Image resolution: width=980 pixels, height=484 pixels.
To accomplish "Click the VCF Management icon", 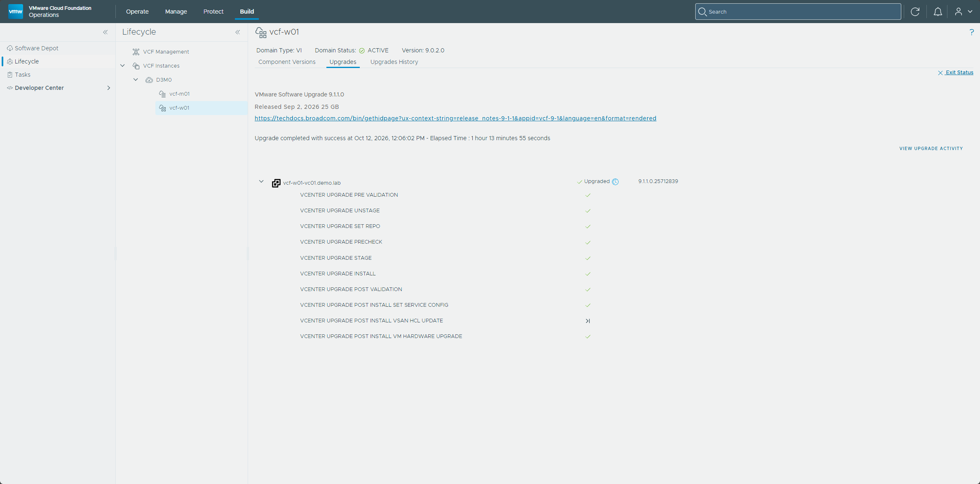I will 136,52.
